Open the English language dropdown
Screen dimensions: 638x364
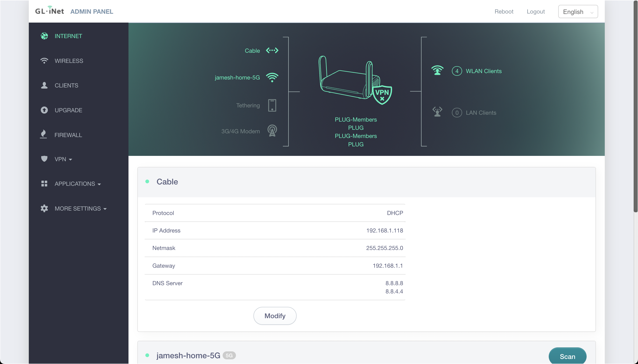(x=578, y=12)
